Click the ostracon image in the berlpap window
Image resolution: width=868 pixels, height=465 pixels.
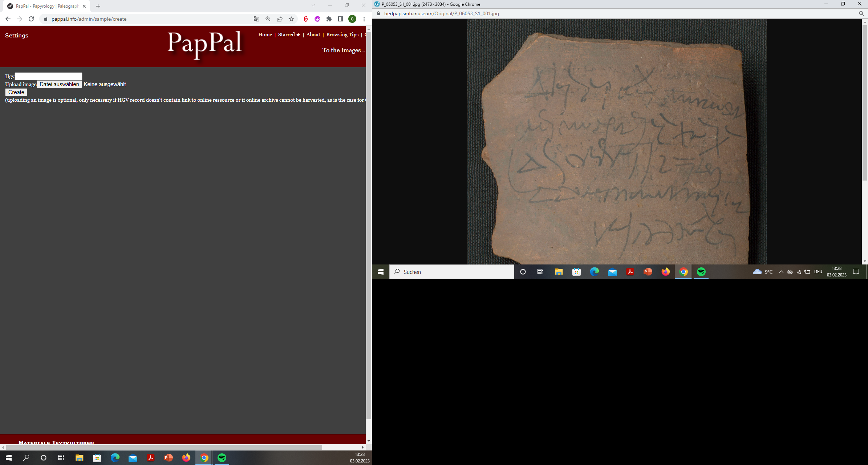[x=617, y=142]
